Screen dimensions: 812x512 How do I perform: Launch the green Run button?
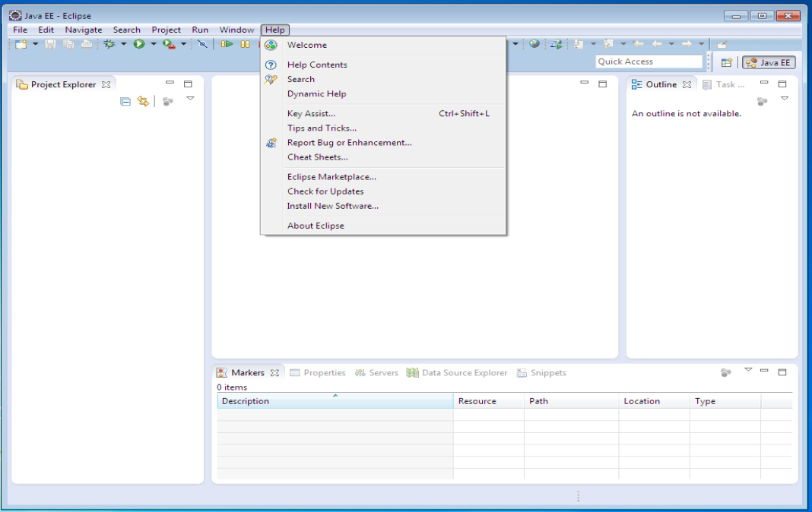[139, 45]
